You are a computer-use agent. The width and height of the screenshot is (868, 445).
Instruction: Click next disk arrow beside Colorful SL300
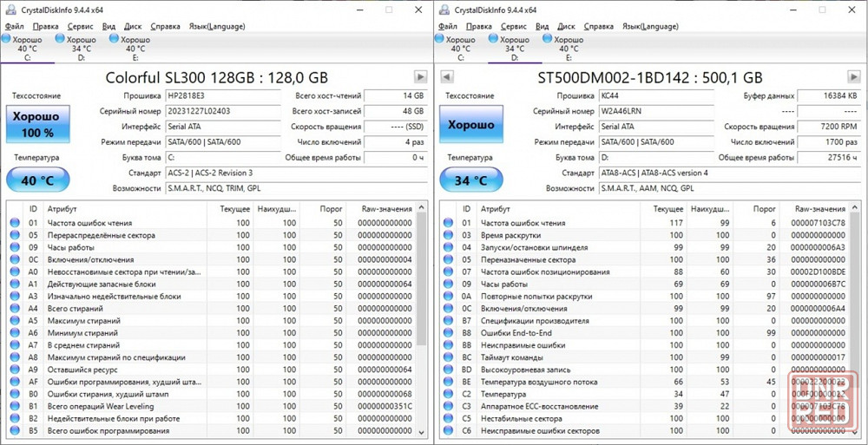421,77
